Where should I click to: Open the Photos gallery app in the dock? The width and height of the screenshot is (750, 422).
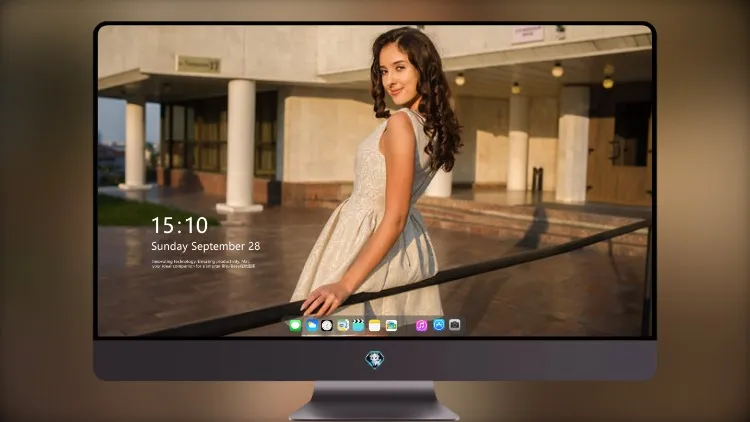coord(391,325)
